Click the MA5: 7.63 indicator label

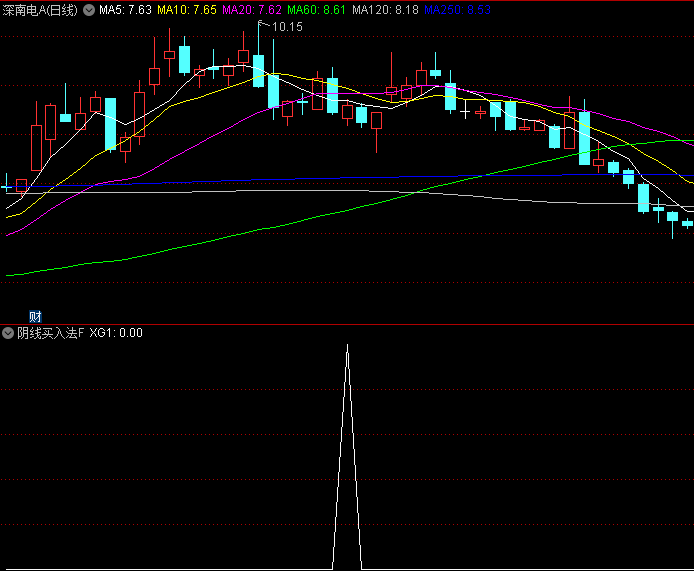point(125,10)
